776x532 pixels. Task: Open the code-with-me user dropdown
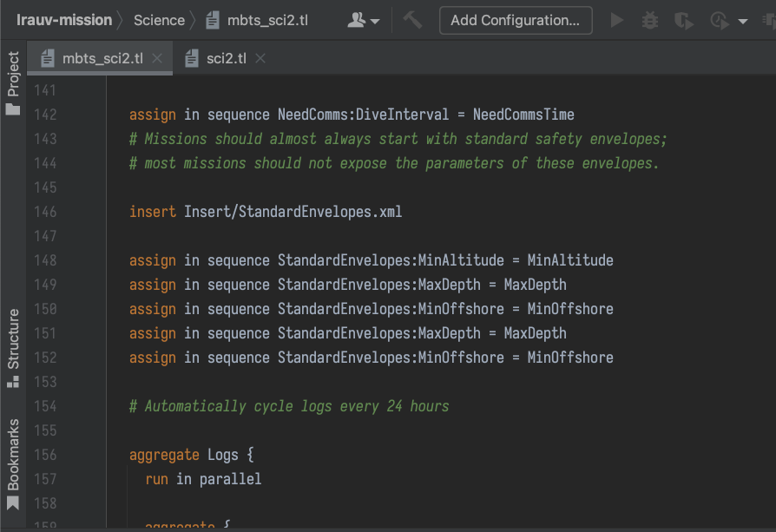pyautogui.click(x=363, y=20)
